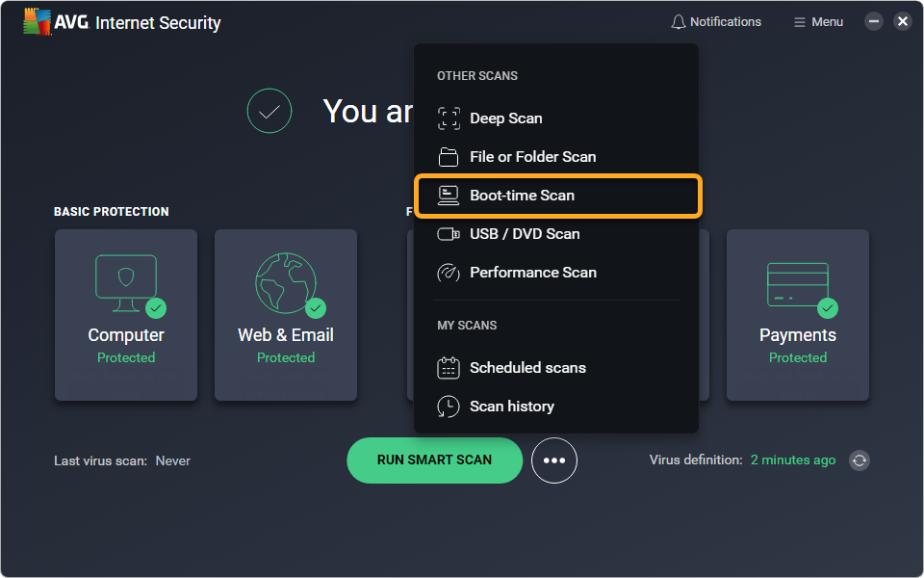
Task: Open the Web & Email protection tile
Action: click(286, 315)
